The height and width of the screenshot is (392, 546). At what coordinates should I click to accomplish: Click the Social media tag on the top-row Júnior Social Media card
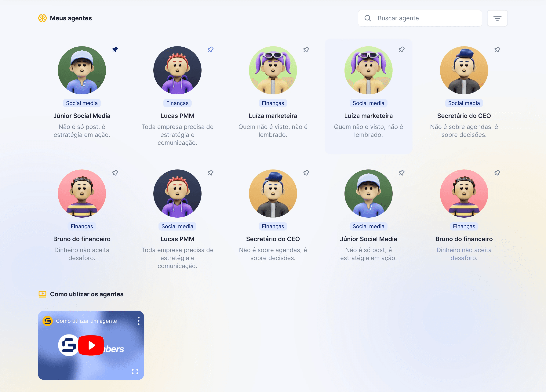coord(82,103)
